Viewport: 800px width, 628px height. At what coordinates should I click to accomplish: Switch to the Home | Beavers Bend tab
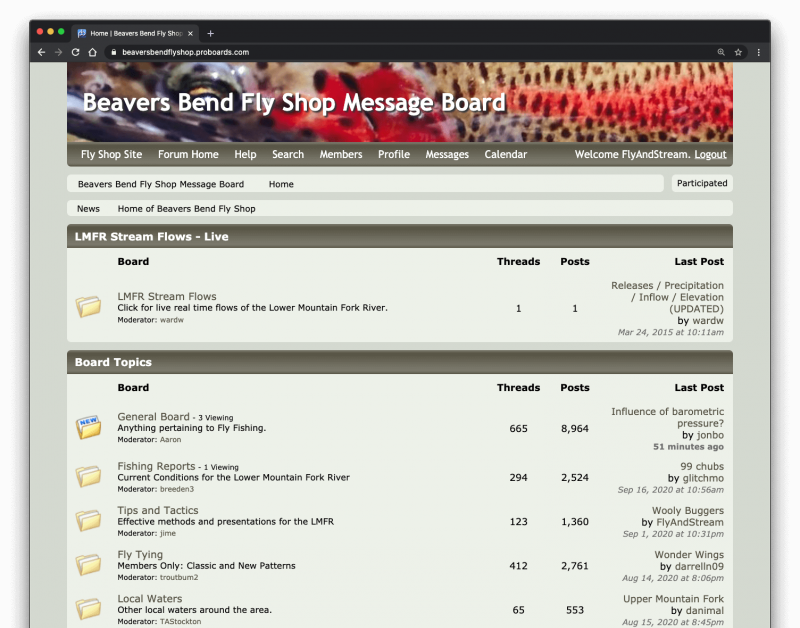click(x=130, y=31)
